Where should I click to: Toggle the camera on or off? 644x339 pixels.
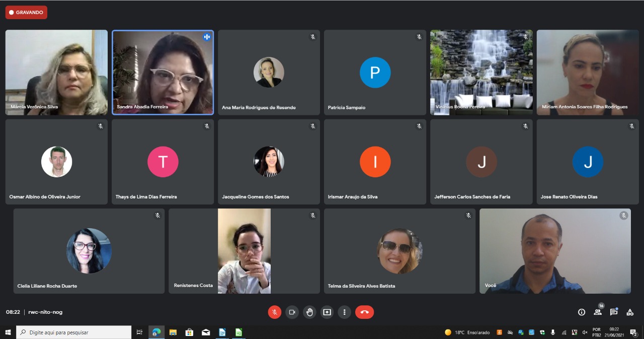[x=292, y=312]
